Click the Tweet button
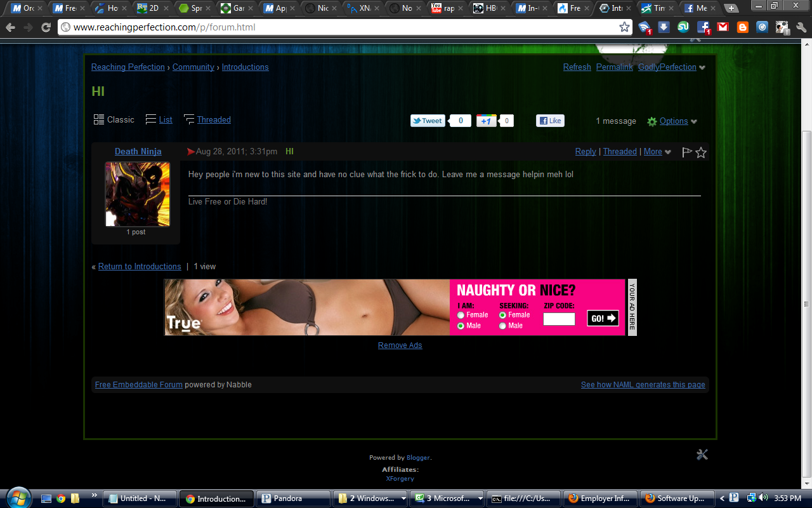Screen dimensions: 812x508 click(428, 121)
